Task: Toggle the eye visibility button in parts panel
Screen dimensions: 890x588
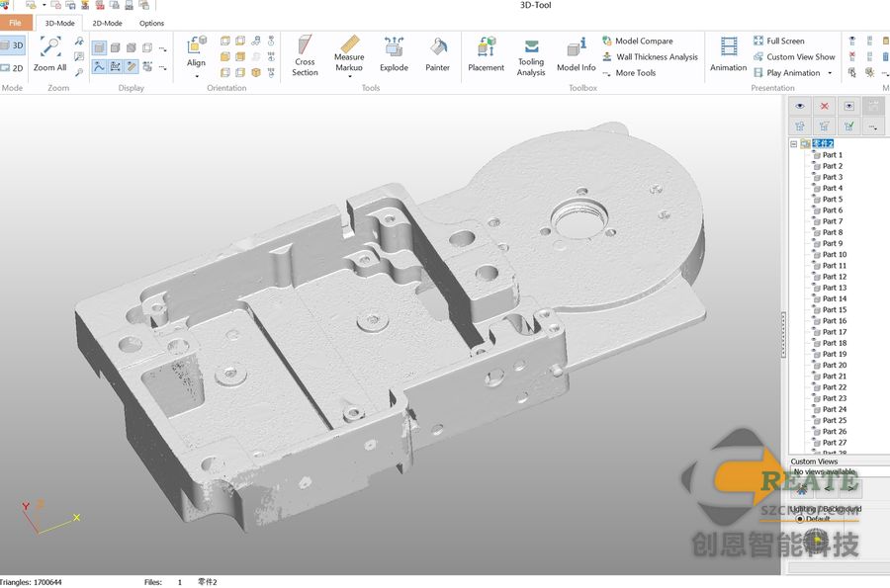Action: [x=800, y=106]
